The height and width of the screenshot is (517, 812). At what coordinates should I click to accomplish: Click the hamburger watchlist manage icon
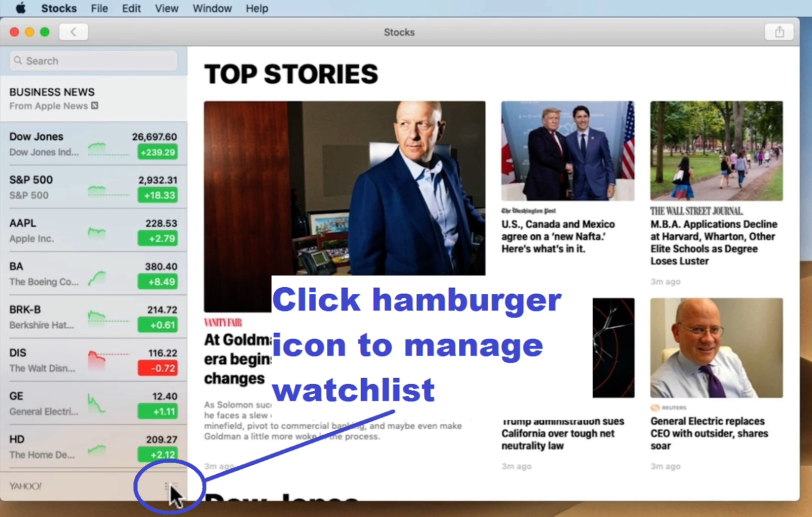170,486
